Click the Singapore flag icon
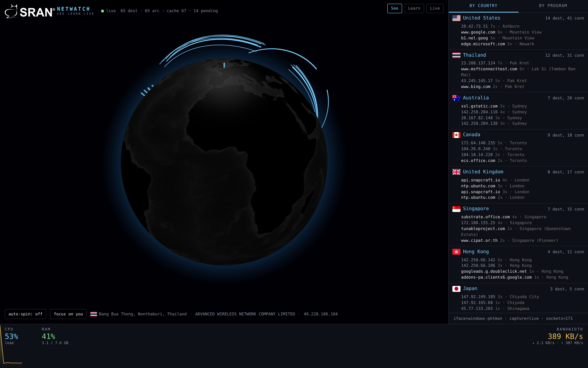Screen dimensions: 588x368 (x=456, y=209)
